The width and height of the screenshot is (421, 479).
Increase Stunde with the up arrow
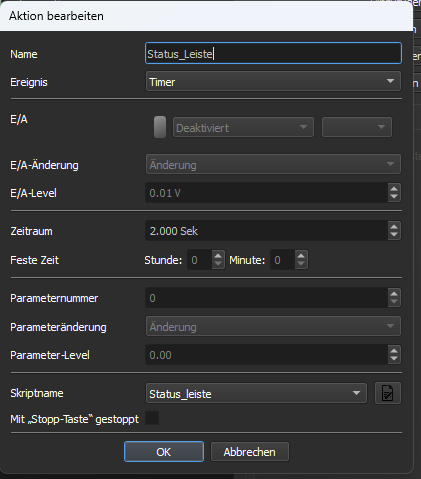(218, 256)
